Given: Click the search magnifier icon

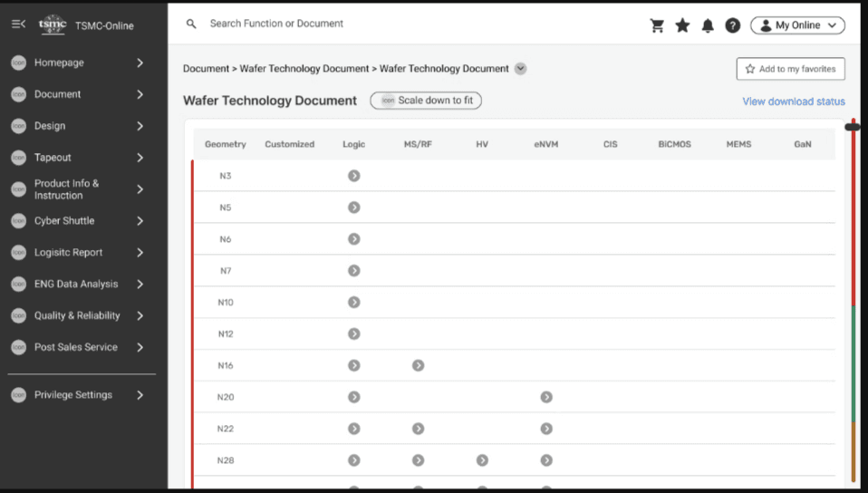Looking at the screenshot, I should tap(191, 24).
